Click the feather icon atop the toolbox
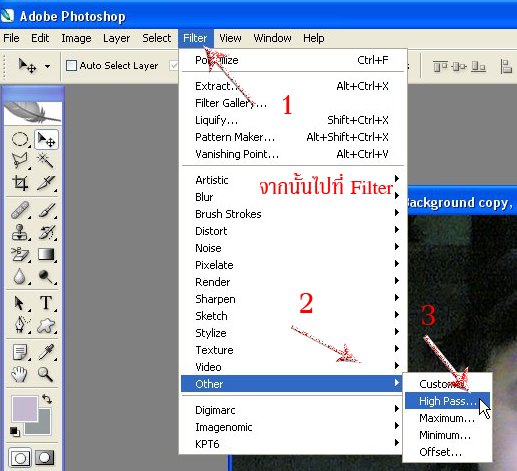This screenshot has width=517, height=471. (x=33, y=113)
